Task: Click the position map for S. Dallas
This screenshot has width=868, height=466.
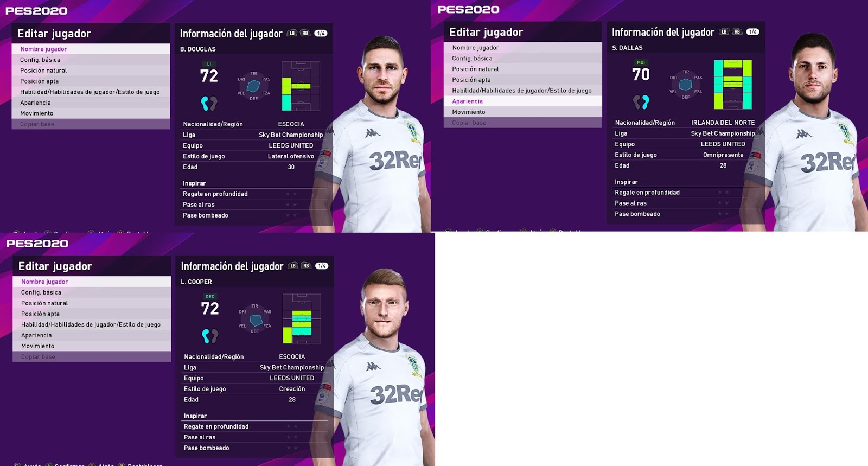Action: 732,85
